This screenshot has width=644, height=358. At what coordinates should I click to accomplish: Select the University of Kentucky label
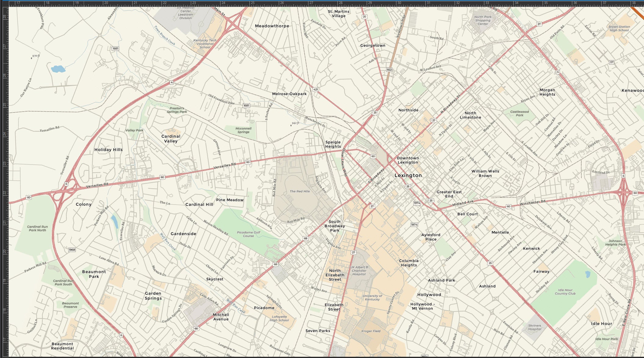pyautogui.click(x=372, y=297)
